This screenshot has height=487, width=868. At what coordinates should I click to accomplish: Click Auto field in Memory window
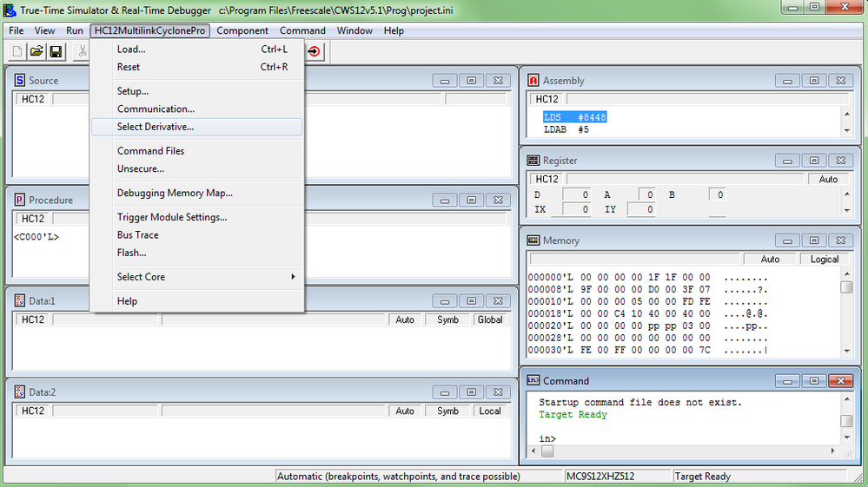770,260
